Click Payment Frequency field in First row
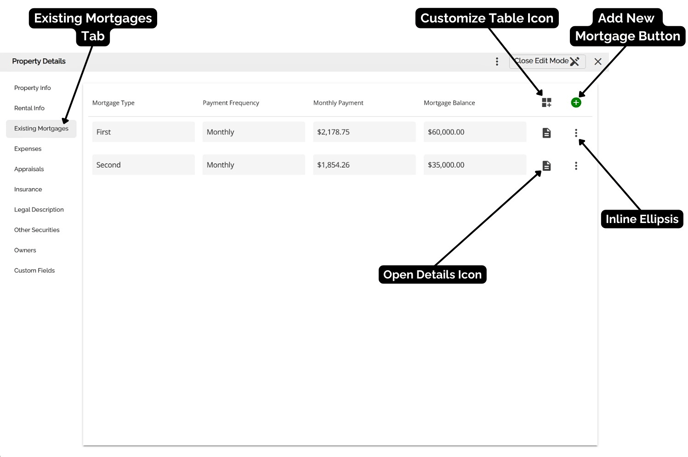This screenshot has height=457, width=688. pyautogui.click(x=254, y=132)
